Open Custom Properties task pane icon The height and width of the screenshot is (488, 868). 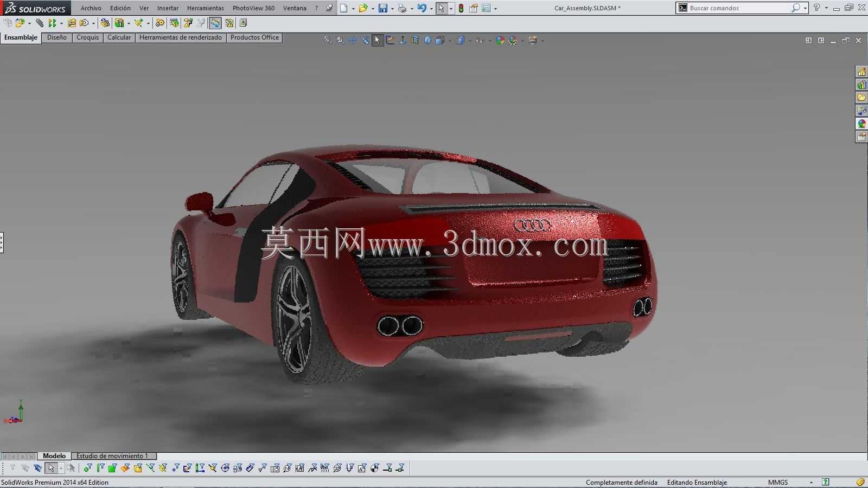[x=861, y=137]
